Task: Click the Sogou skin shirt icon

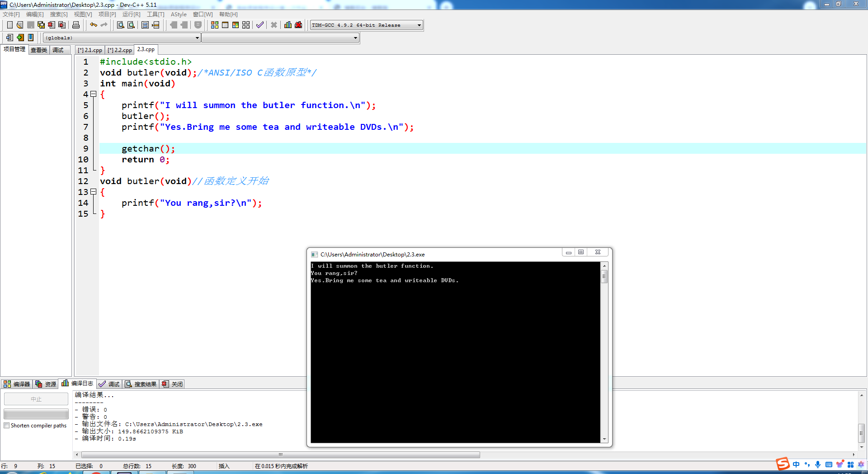Action: [x=840, y=465]
